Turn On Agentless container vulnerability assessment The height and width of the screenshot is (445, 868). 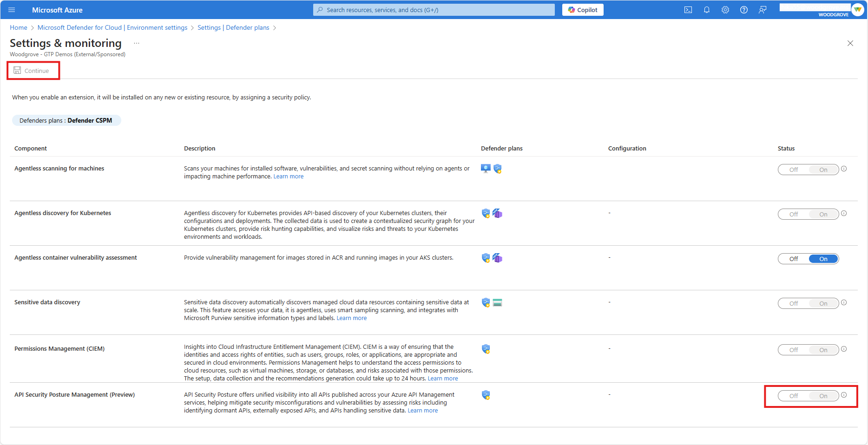(x=823, y=259)
